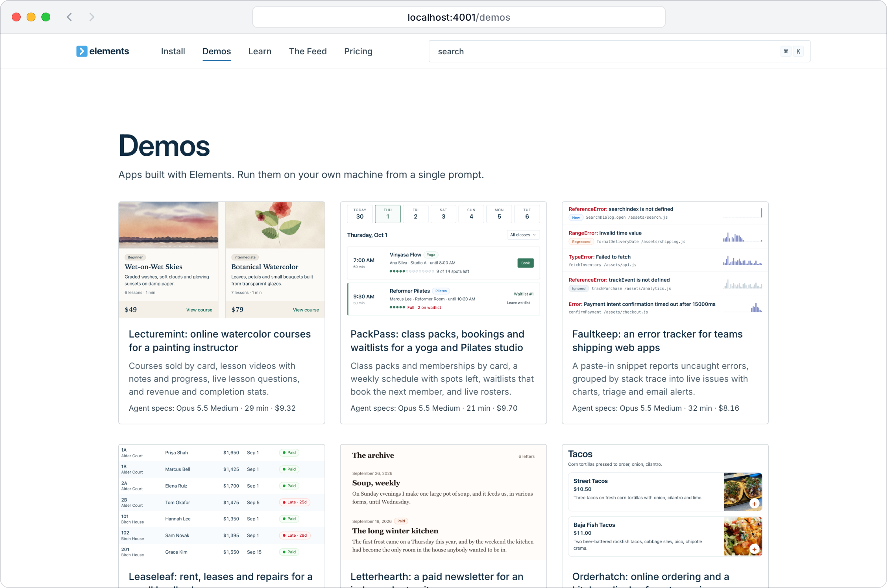Open the Pricing nav item
This screenshot has width=887, height=588.
tap(358, 51)
